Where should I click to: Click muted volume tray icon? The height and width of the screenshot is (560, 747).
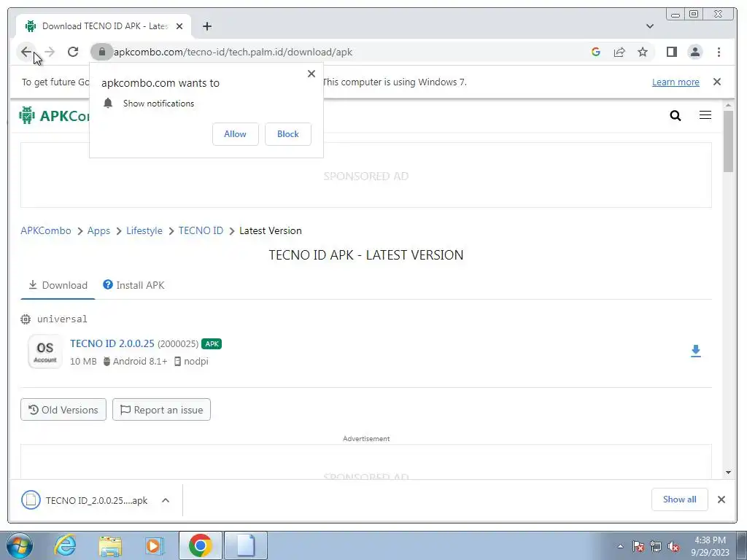click(x=673, y=546)
